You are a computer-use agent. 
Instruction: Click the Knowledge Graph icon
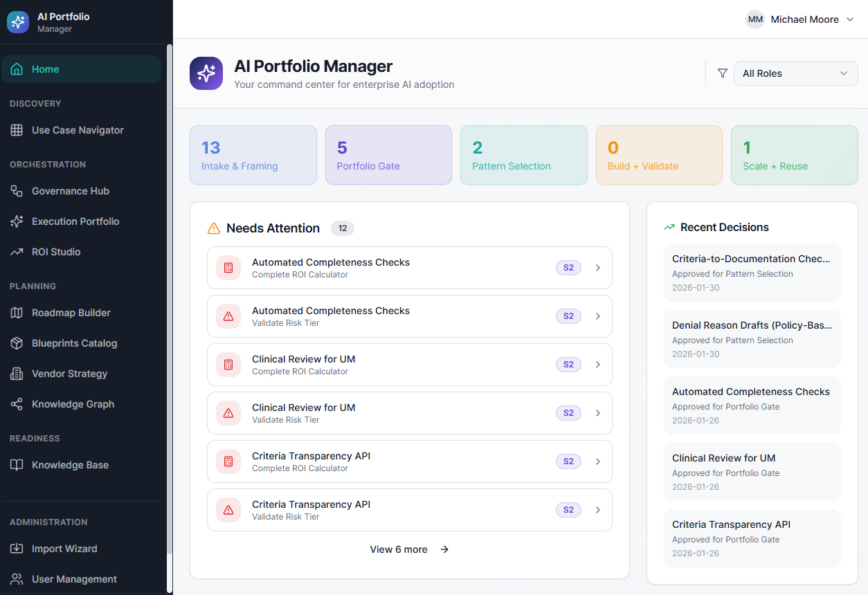click(16, 404)
